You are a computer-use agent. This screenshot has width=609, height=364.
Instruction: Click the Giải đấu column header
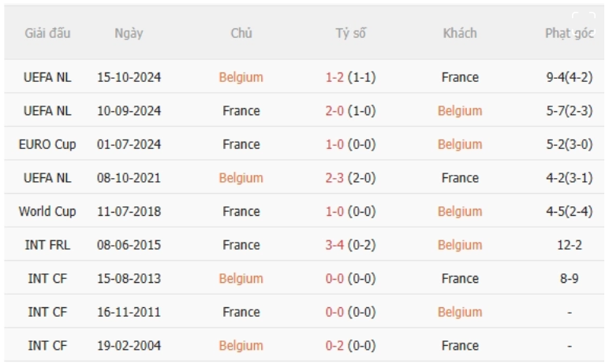pyautogui.click(x=47, y=33)
